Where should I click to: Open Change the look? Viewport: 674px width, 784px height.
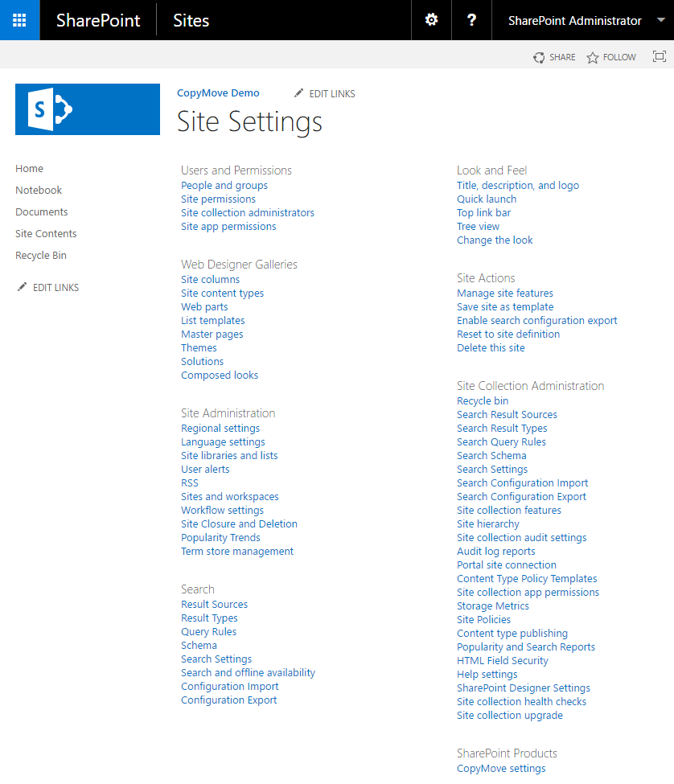point(494,240)
